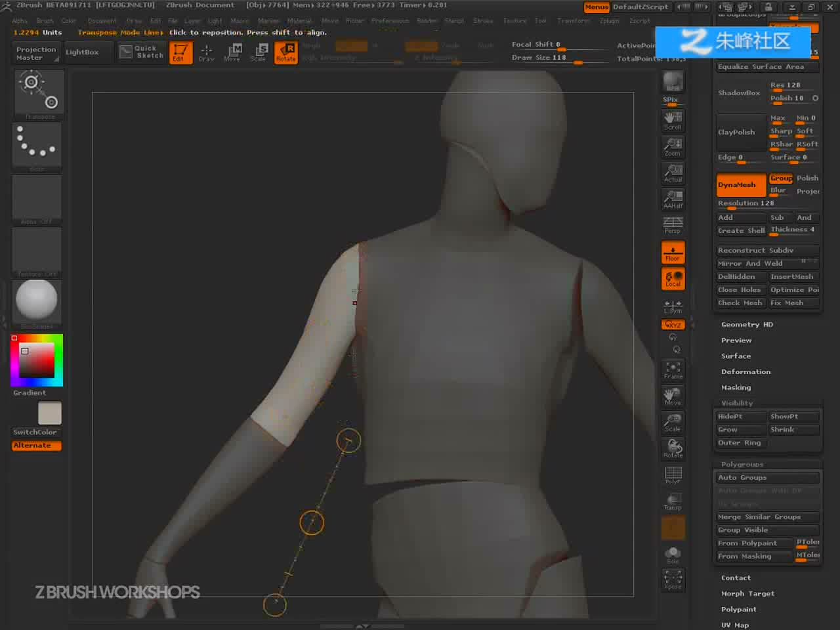The width and height of the screenshot is (840, 630).
Task: Click the Auto Groups button
Action: [768, 478]
